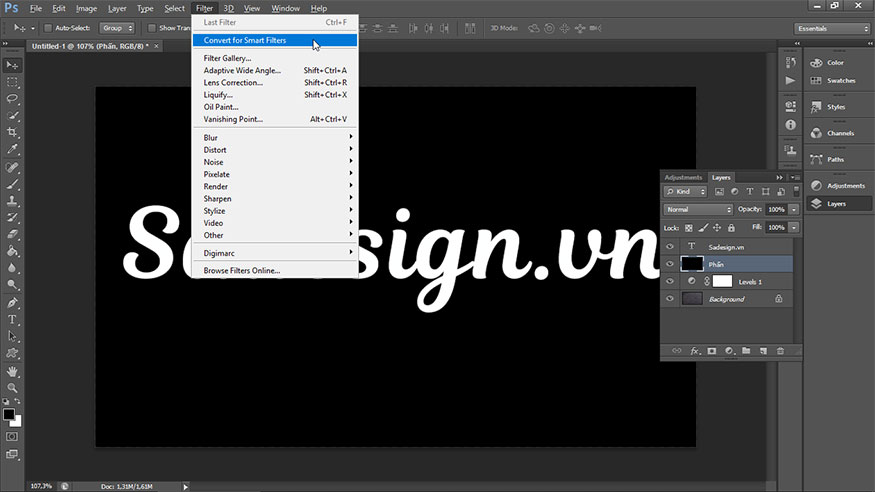The width and height of the screenshot is (875, 492).
Task: Expand the Render submenu
Action: pos(275,186)
